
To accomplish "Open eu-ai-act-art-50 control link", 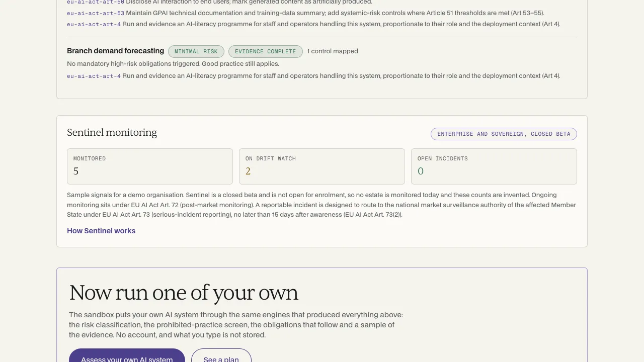I will pos(96,3).
